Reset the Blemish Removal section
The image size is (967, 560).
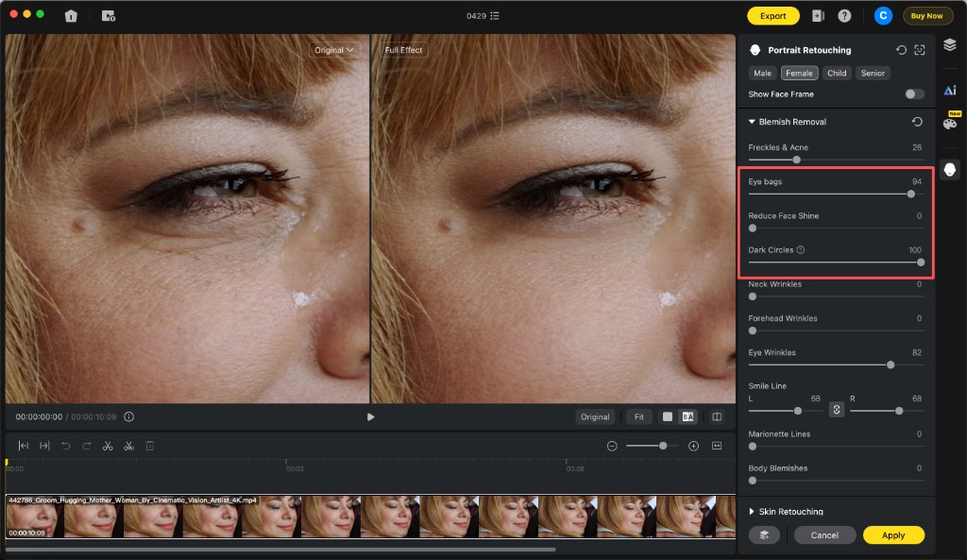917,122
